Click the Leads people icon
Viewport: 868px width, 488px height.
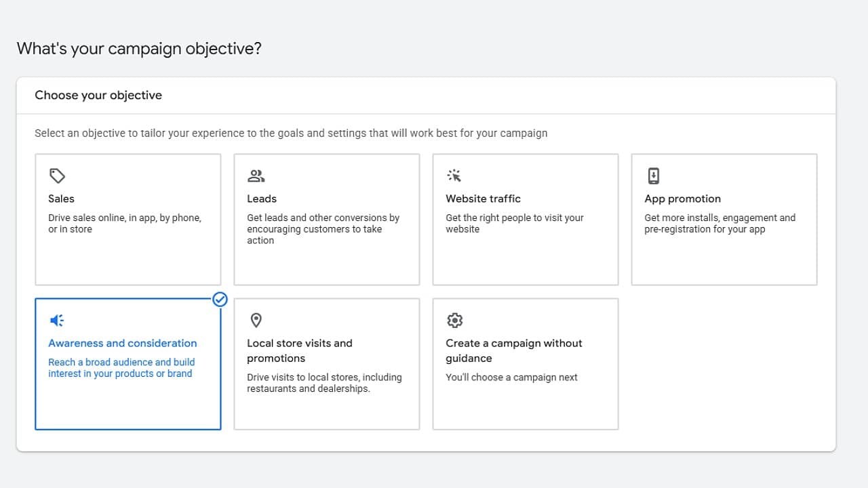(256, 176)
